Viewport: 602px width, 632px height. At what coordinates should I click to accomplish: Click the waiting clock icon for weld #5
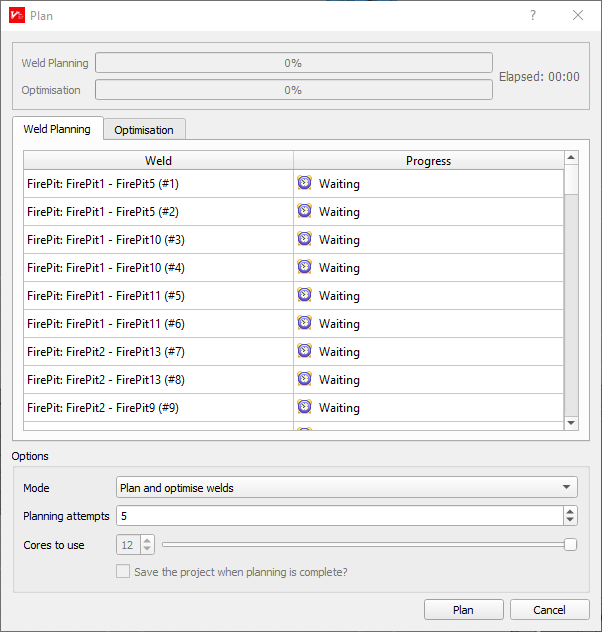(x=305, y=295)
